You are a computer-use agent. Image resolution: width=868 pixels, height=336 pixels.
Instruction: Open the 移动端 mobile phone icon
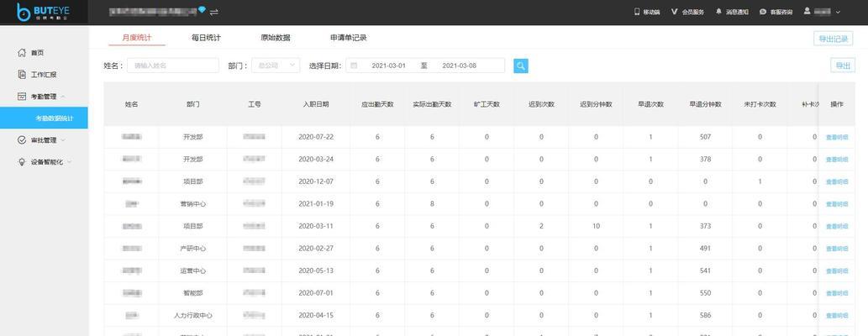click(x=637, y=11)
